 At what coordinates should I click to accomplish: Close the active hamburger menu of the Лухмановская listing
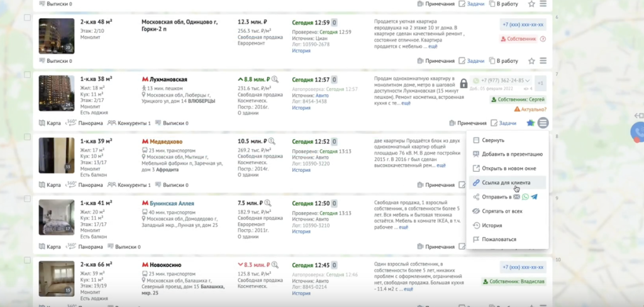pos(543,123)
